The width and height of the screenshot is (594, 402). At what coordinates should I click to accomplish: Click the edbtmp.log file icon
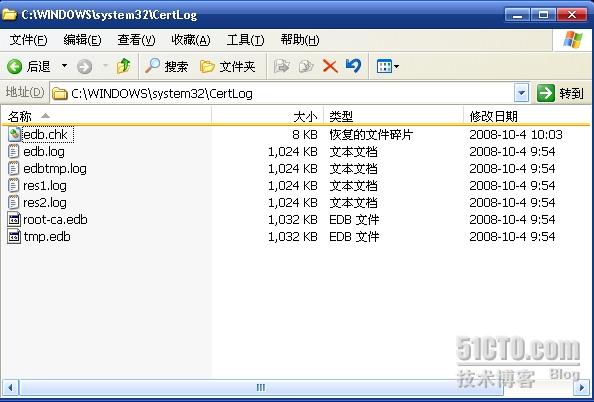[x=14, y=169]
